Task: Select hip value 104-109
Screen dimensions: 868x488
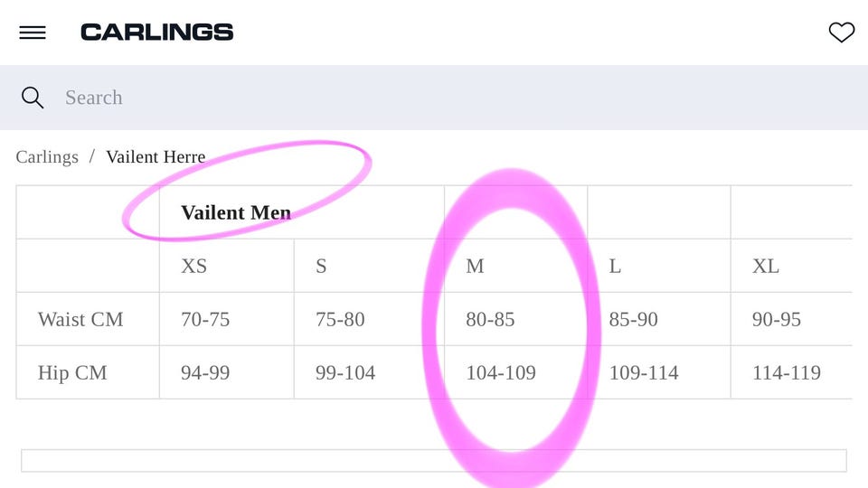Action: pos(500,372)
